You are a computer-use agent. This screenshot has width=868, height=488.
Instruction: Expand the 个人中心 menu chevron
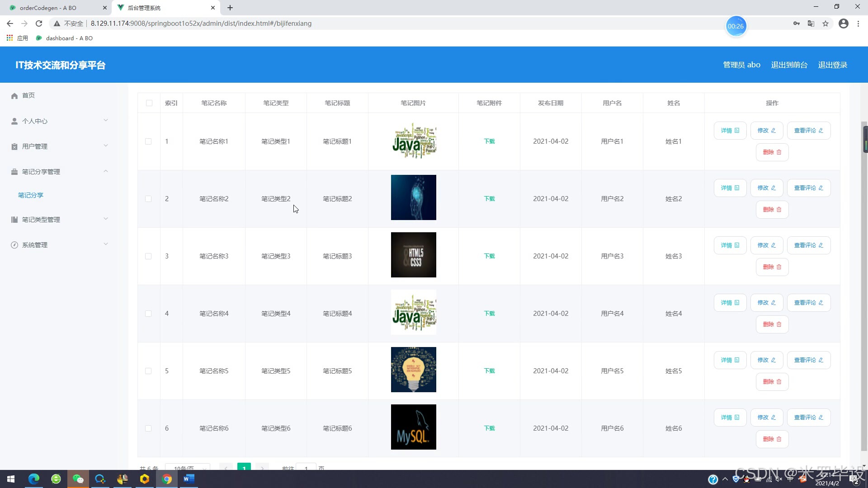coord(106,120)
